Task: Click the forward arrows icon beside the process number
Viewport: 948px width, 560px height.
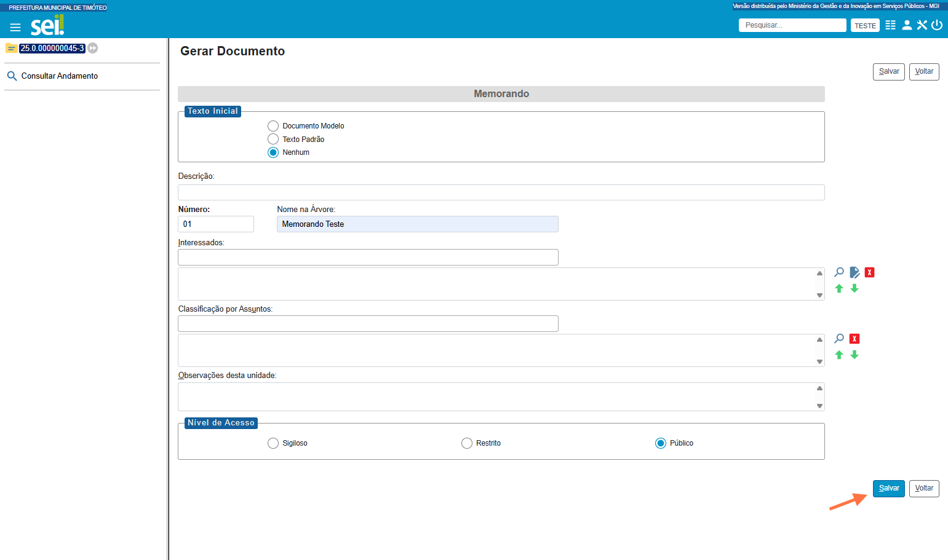Action: click(x=93, y=48)
